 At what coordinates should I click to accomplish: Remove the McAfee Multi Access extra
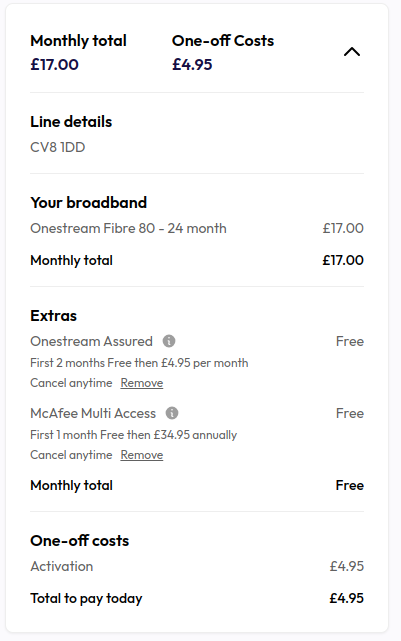[141, 455]
